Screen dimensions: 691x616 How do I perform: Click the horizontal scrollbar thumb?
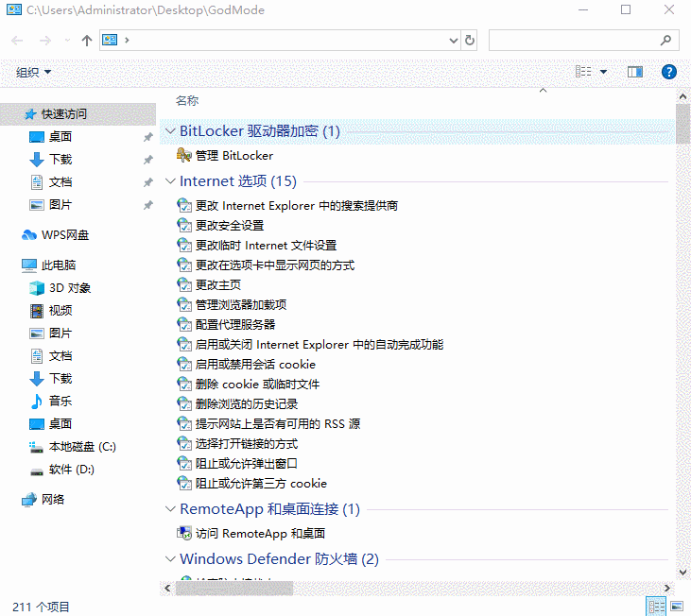click(234, 588)
